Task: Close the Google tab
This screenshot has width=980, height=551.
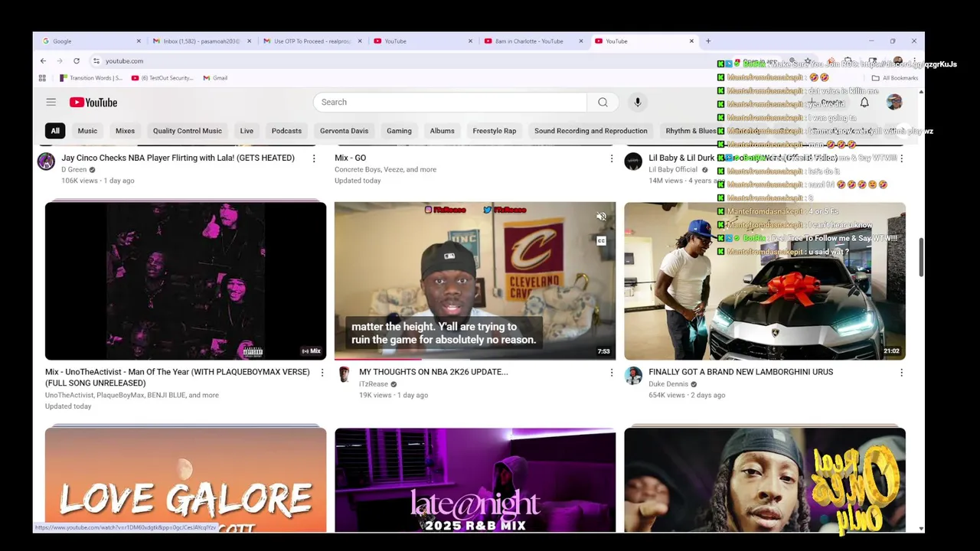Action: click(139, 41)
